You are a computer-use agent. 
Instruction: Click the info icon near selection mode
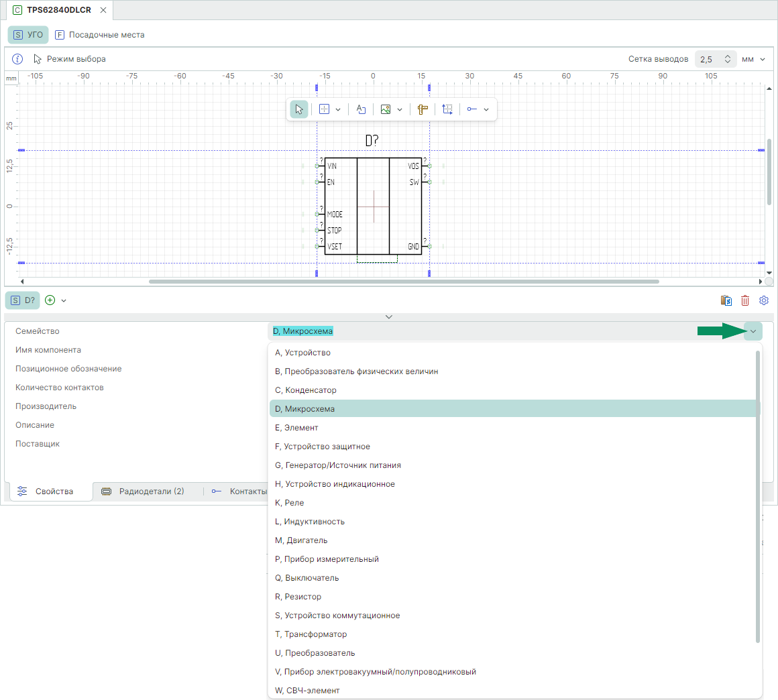[18, 59]
